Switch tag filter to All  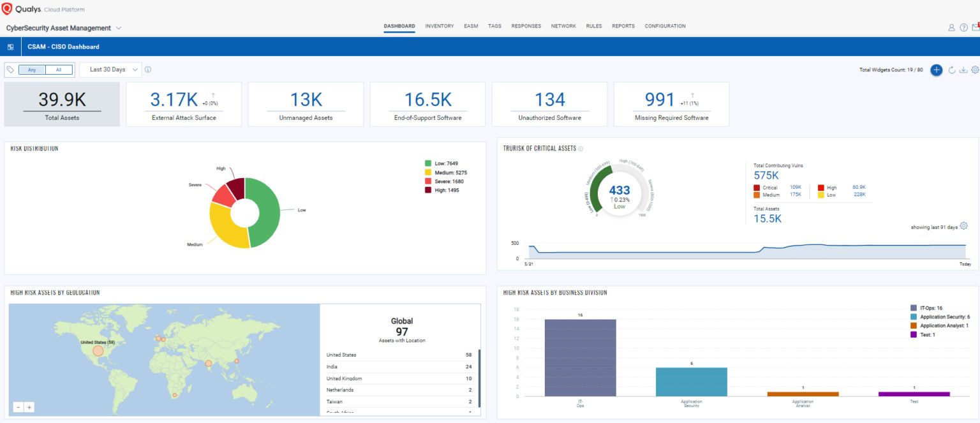click(59, 69)
